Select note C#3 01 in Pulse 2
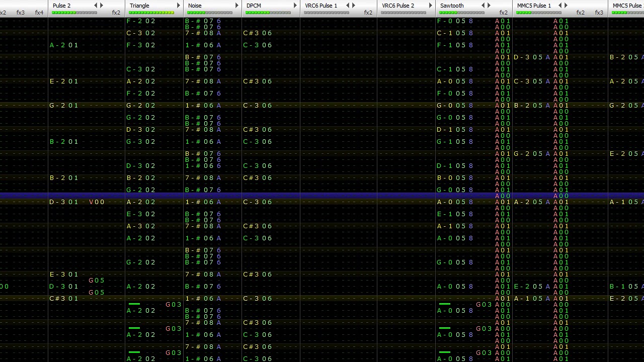Viewport: 644px width, 362px height. click(64, 299)
